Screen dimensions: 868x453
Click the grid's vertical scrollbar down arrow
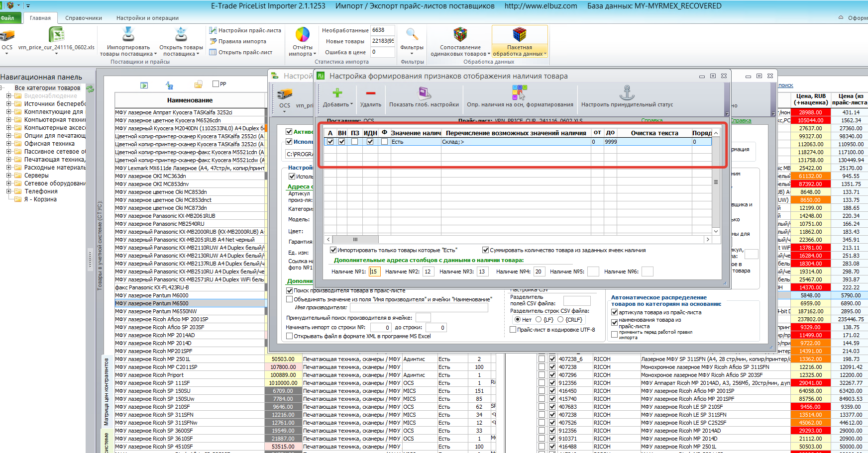[x=716, y=231]
